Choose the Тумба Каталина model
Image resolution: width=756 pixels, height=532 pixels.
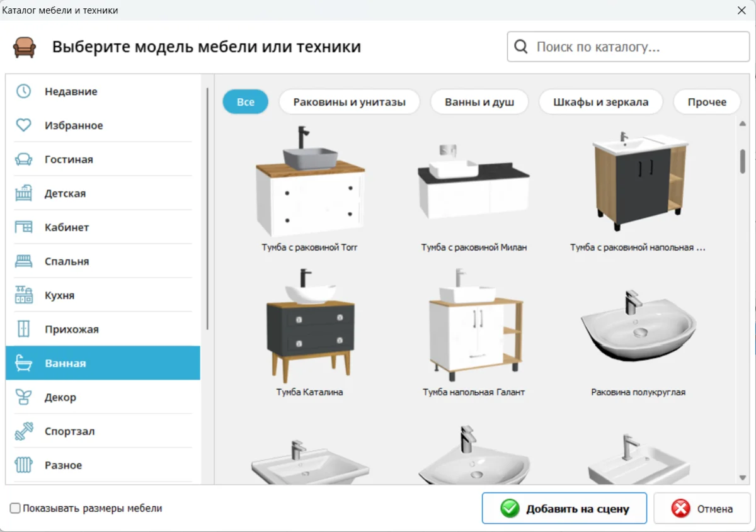pos(310,326)
